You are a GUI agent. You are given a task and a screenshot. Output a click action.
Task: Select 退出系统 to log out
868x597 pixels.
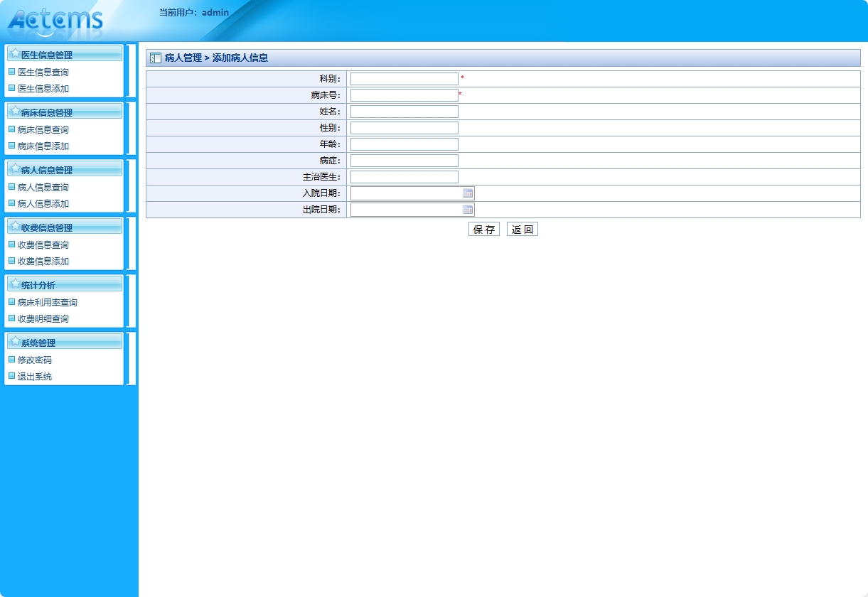coord(35,377)
